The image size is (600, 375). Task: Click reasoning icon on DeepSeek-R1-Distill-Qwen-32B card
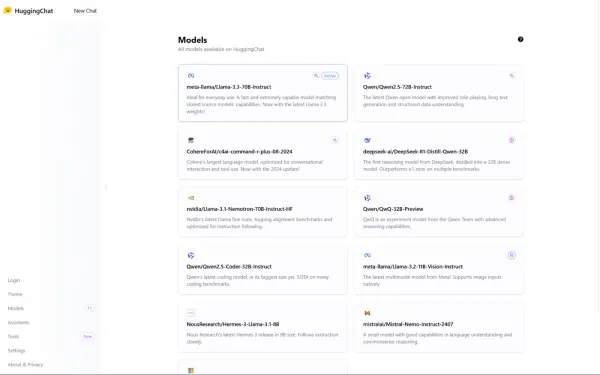(x=512, y=140)
